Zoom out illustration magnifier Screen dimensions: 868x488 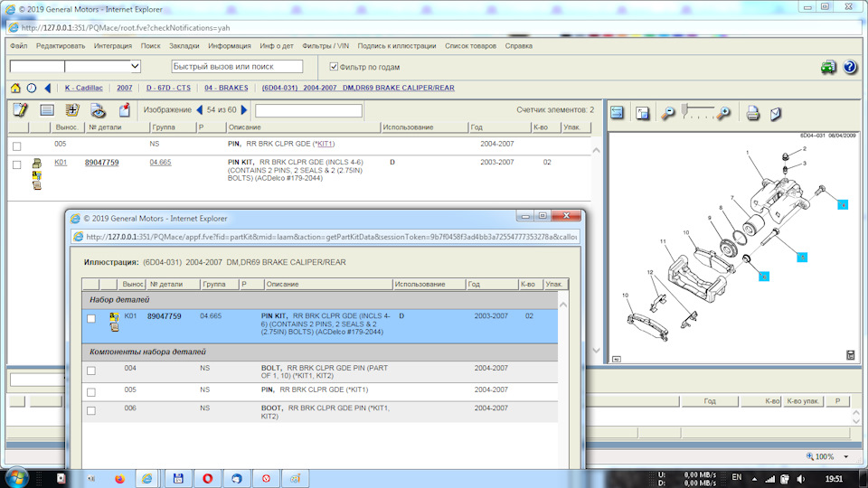click(x=668, y=114)
